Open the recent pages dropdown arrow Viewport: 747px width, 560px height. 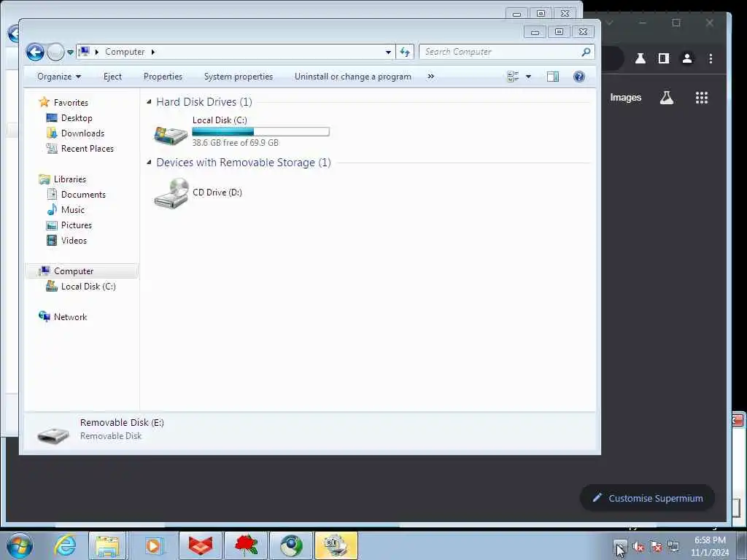(x=70, y=52)
